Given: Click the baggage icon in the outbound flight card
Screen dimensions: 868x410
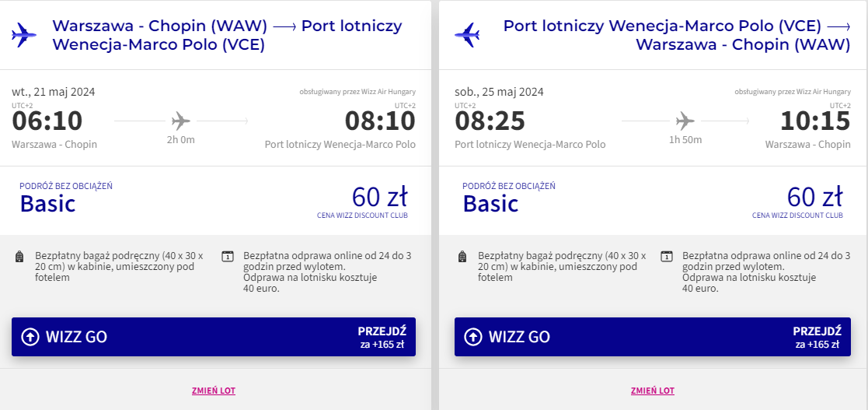Looking at the screenshot, I should coord(20,257).
